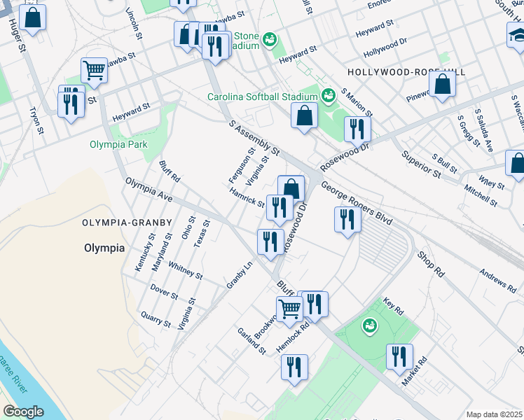524x420 pixels.
Task: Select the Dover St label
Action: coord(164,292)
